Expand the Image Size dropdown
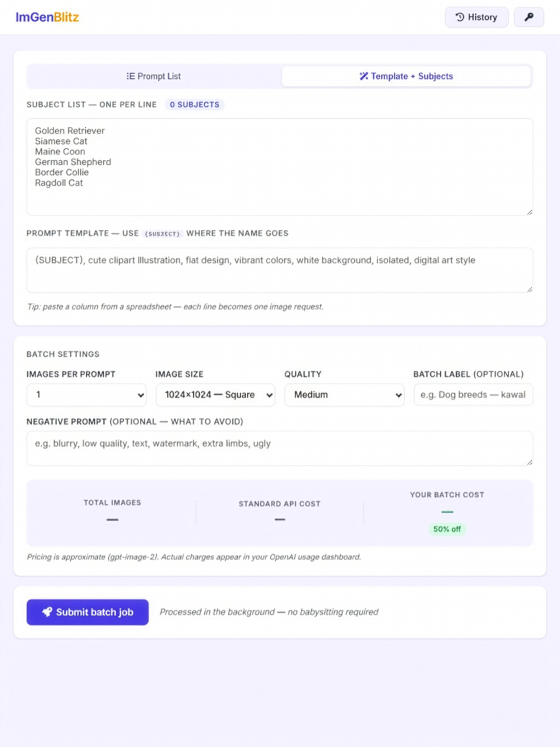 tap(215, 394)
